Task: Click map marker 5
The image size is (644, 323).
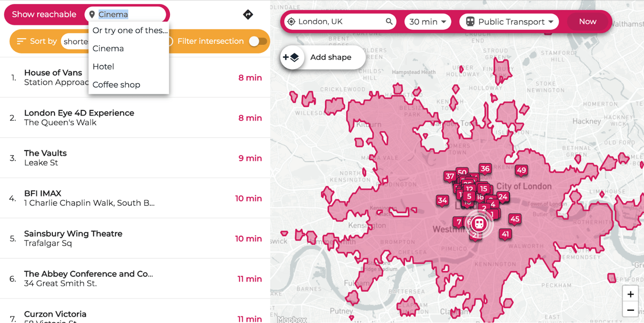Action: tap(469, 197)
